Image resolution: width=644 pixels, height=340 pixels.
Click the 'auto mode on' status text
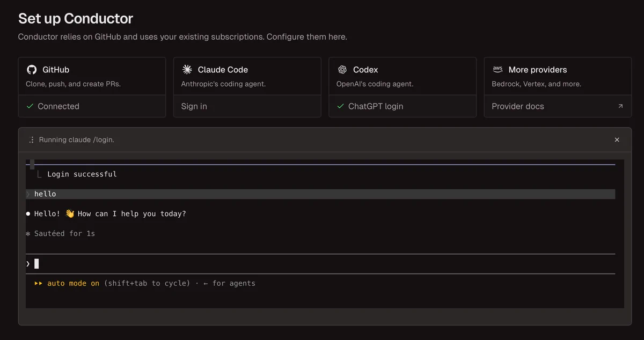(73, 283)
